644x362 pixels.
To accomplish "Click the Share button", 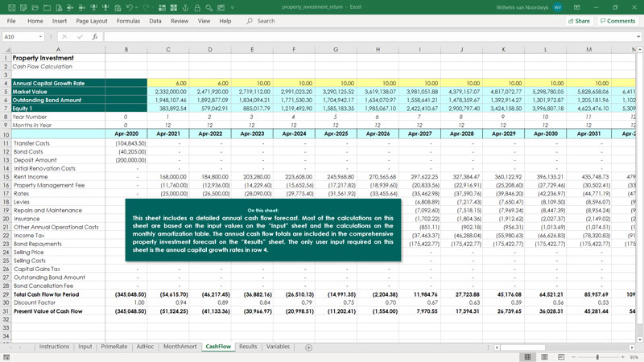I will click(579, 21).
